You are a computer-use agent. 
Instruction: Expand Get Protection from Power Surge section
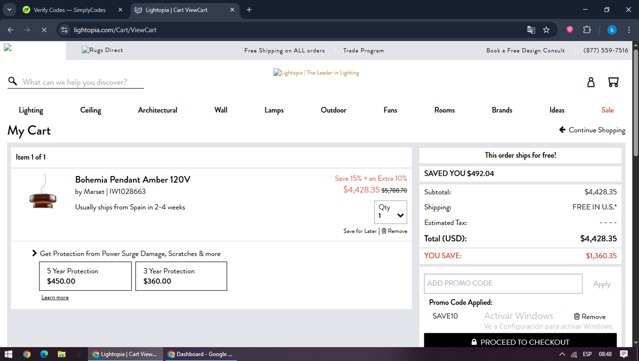[x=126, y=253]
